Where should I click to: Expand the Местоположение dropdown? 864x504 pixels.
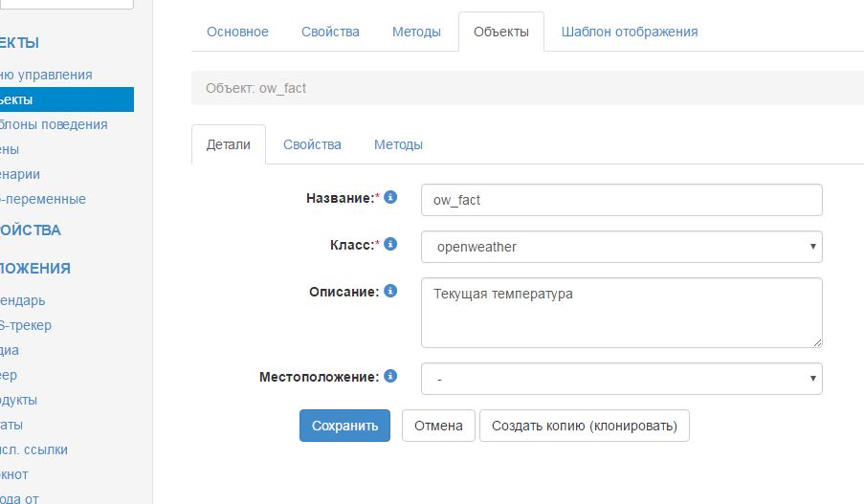tap(621, 379)
